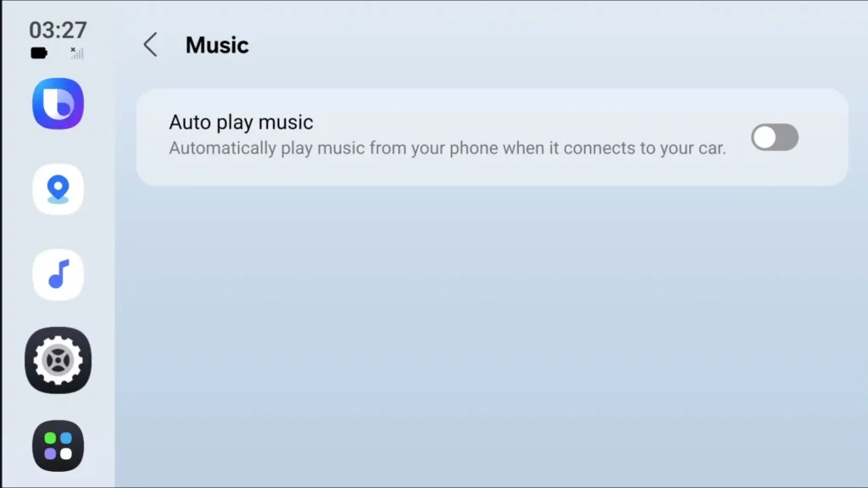868x488 pixels.
Task: Tap the green dot in apps grid icon
Action: pyautogui.click(x=50, y=438)
